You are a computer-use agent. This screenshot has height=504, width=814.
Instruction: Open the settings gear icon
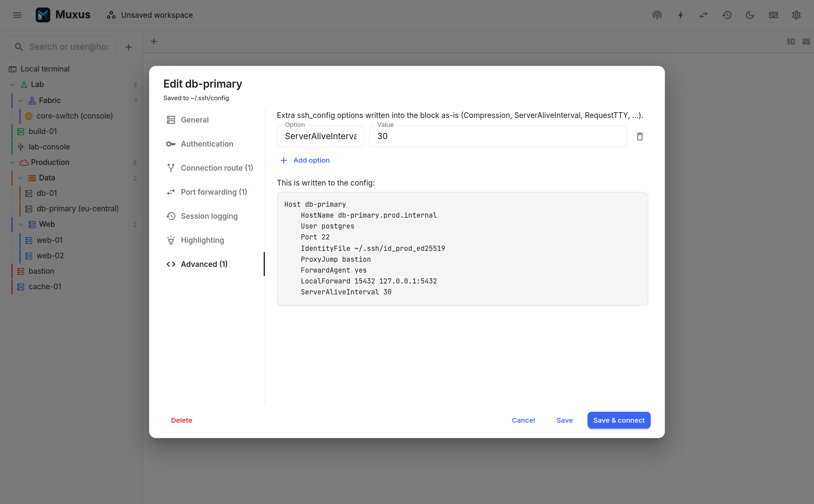point(796,15)
